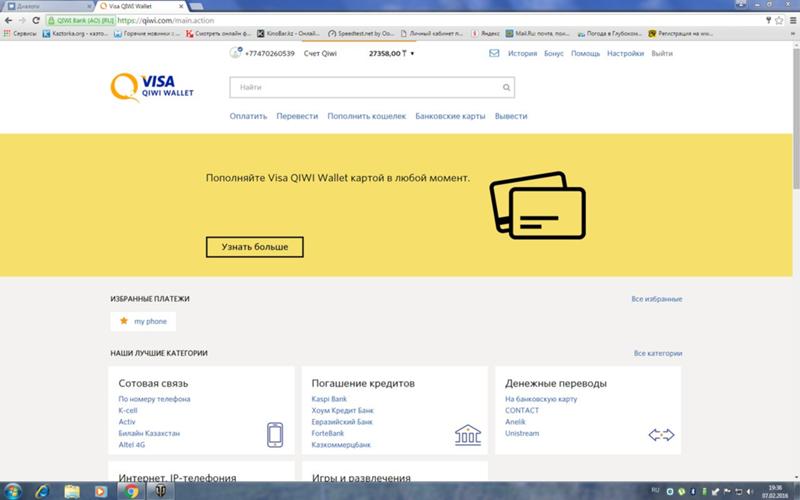Viewport: 800px width, 500px height.
Task: Log out via the Выйти link
Action: coord(662,53)
